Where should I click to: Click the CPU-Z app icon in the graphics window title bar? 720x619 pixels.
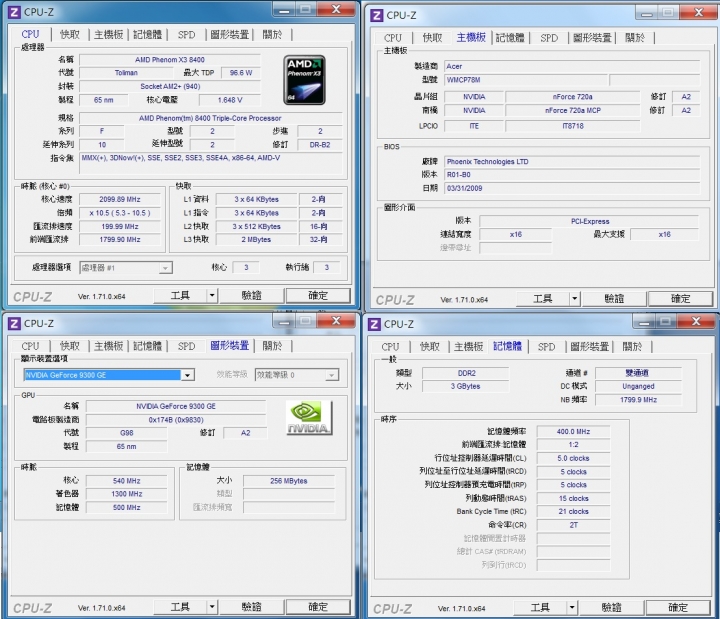click(x=14, y=324)
